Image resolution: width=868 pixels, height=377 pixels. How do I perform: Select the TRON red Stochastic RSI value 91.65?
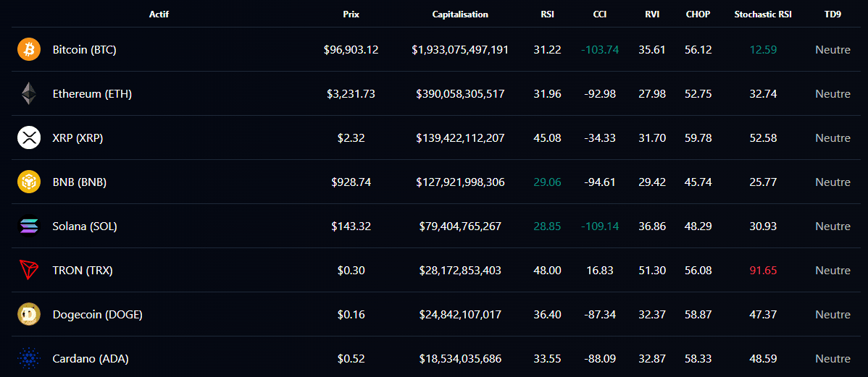click(764, 271)
